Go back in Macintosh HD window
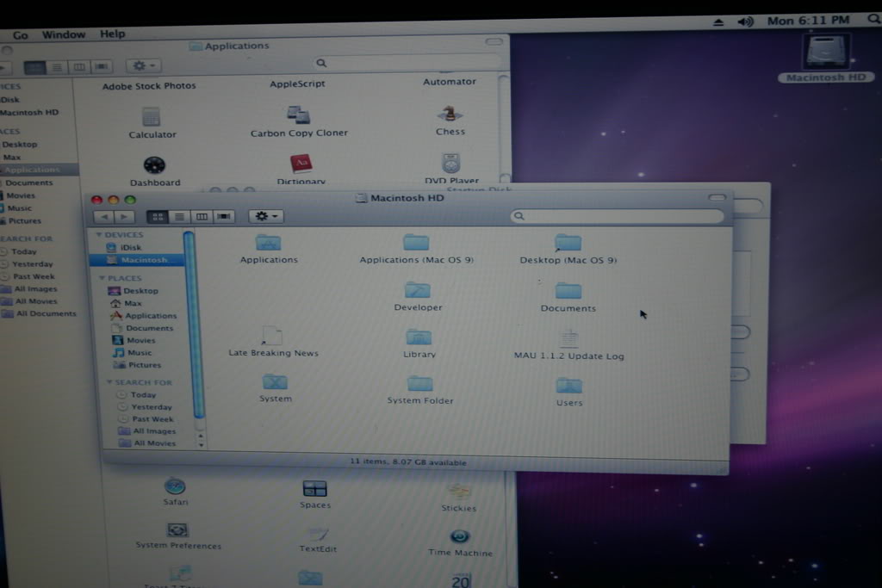882x588 pixels. tap(104, 216)
